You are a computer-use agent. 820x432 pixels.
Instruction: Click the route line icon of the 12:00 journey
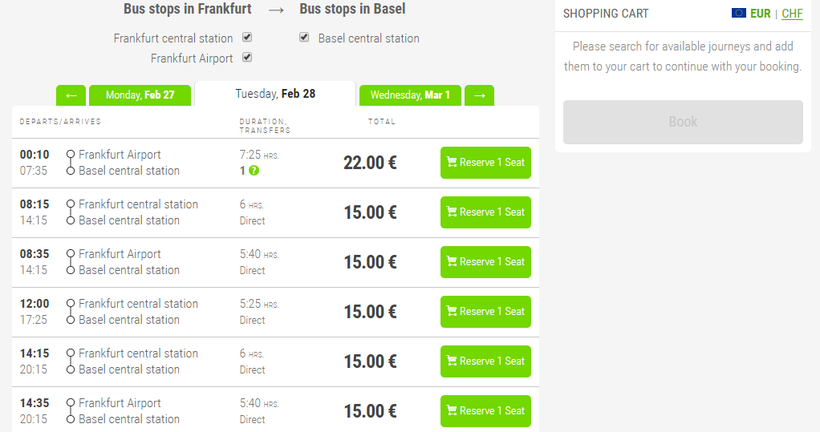click(x=70, y=312)
